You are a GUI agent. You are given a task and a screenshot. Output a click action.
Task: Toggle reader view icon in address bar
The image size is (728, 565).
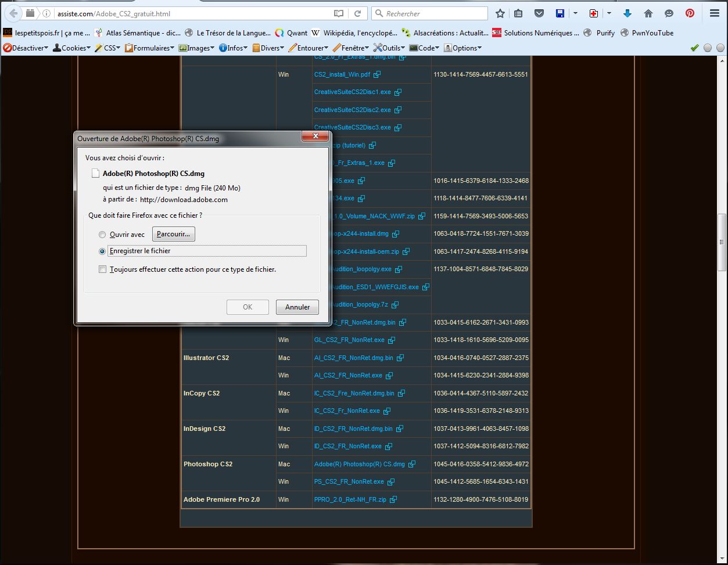[x=339, y=13]
